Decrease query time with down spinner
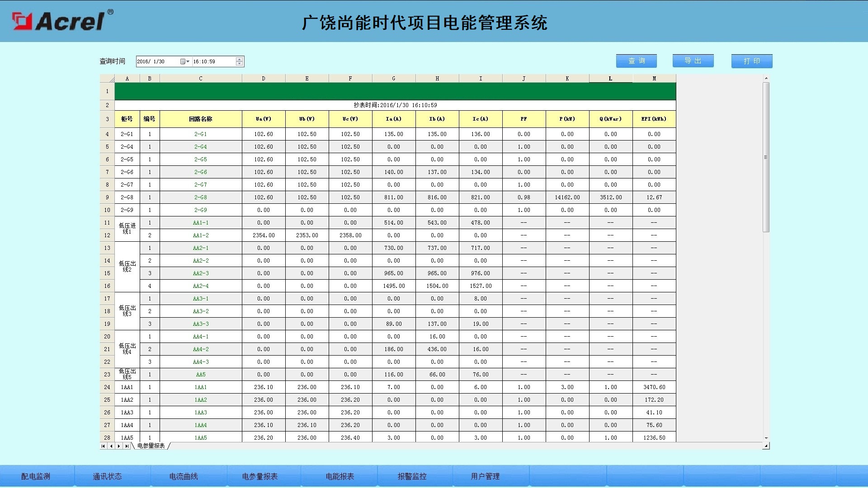This screenshot has width=868, height=488. point(239,64)
